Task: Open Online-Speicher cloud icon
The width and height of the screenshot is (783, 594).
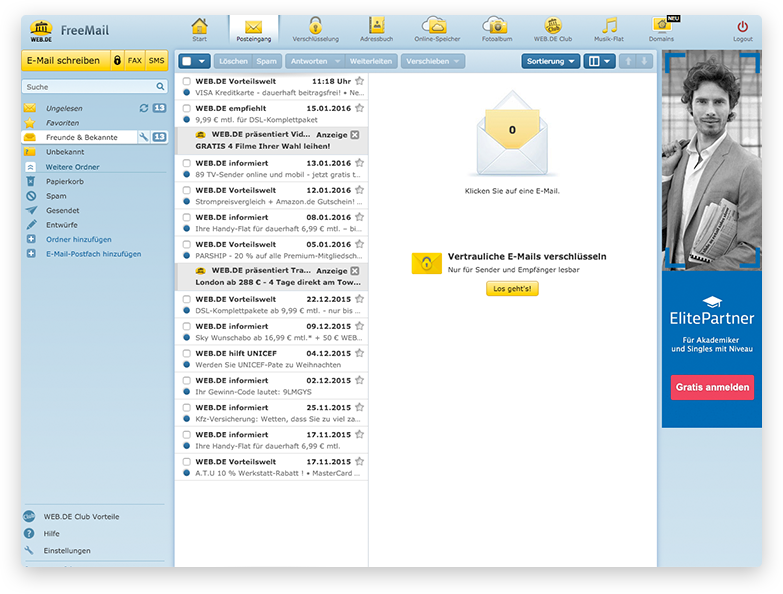Action: pos(436,26)
